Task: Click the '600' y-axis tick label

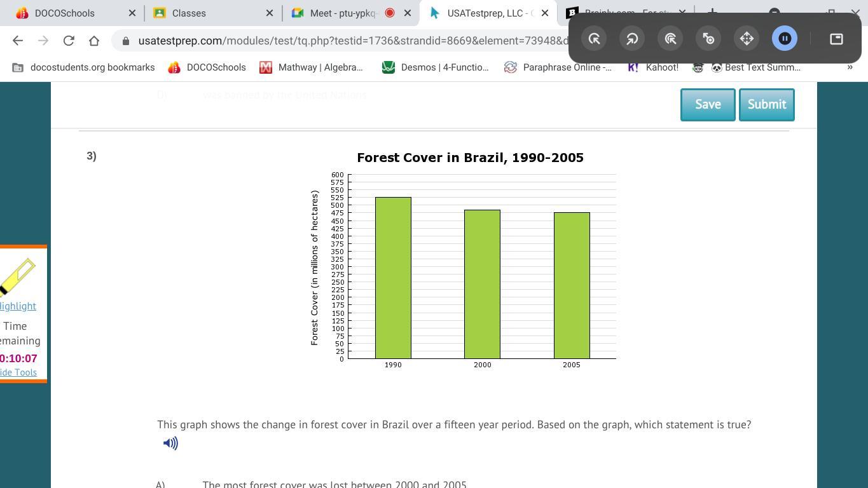Action: (x=337, y=175)
